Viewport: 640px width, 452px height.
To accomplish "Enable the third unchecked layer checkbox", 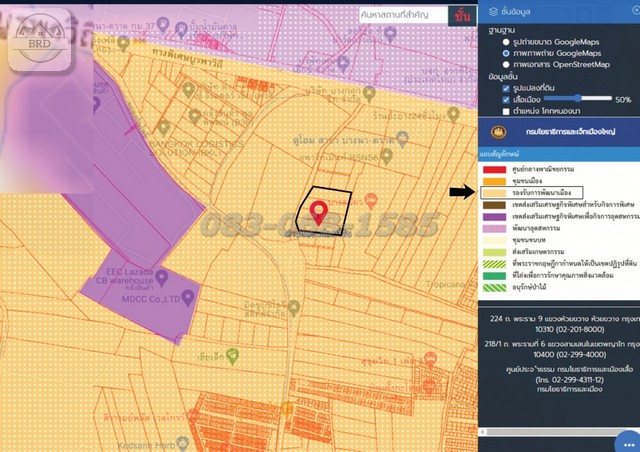I will coord(508,111).
